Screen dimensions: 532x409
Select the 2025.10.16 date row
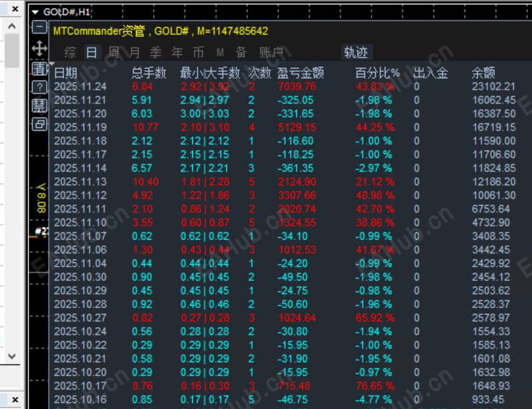(x=80, y=399)
